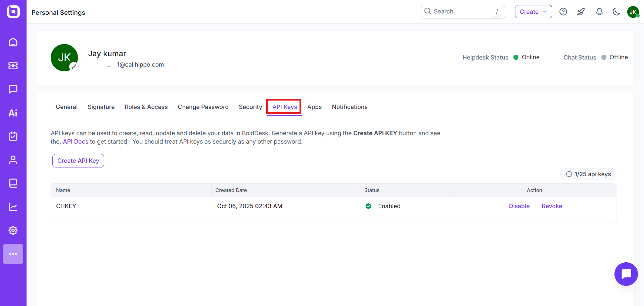Open the floating chat widget button
Image resolution: width=644 pixels, height=306 pixels.
pyautogui.click(x=626, y=274)
